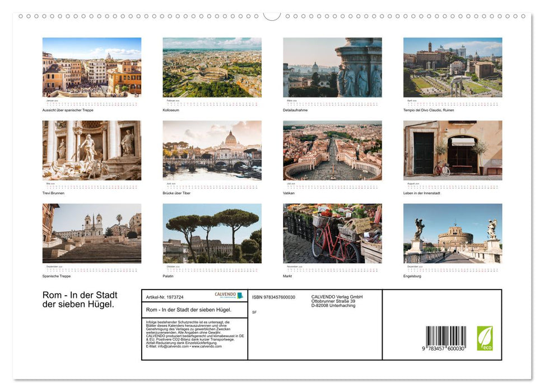Open the Vatikan square aerial photo
The height and width of the screenshot is (392, 544).
(x=332, y=150)
